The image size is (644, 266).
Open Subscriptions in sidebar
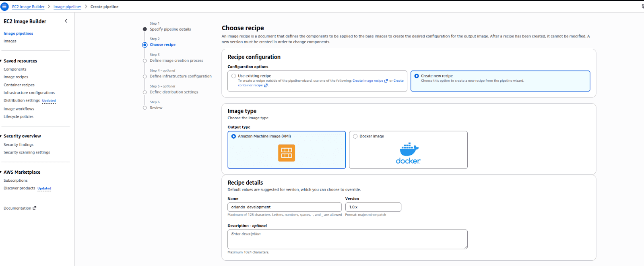coord(16,181)
